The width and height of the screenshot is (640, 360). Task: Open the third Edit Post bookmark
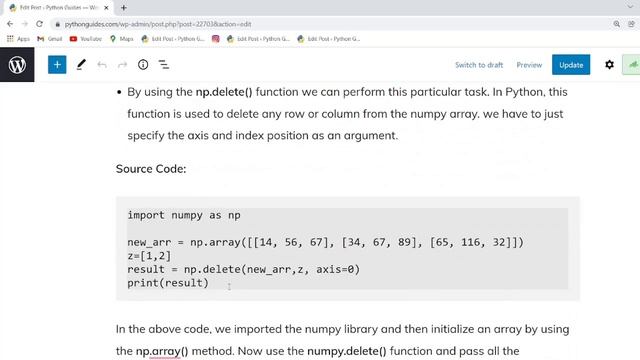(329, 39)
